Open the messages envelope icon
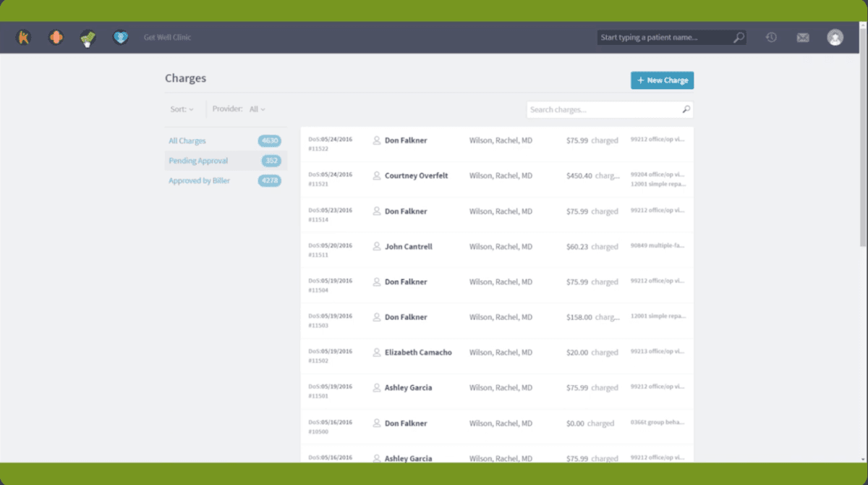Screen dimensions: 868x485 pyautogui.click(x=803, y=38)
